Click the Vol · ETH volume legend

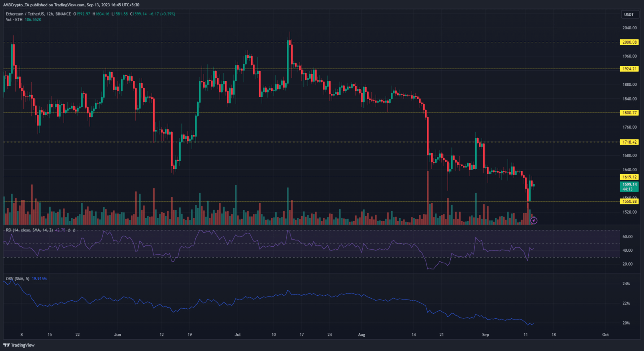tap(13, 20)
